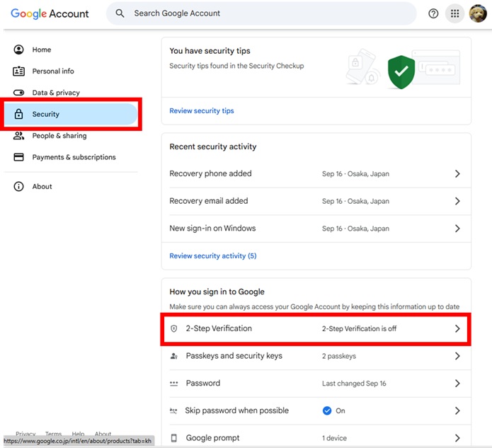Open the profile avatar menu
The height and width of the screenshot is (448, 492).
click(x=477, y=13)
